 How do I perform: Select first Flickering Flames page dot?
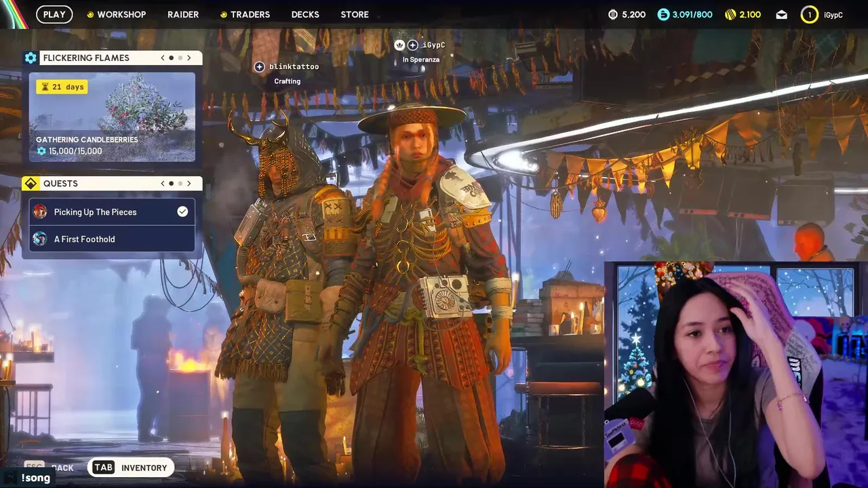[171, 58]
